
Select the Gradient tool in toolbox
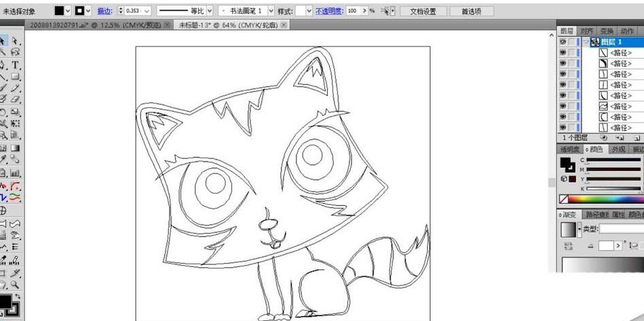click(x=15, y=148)
